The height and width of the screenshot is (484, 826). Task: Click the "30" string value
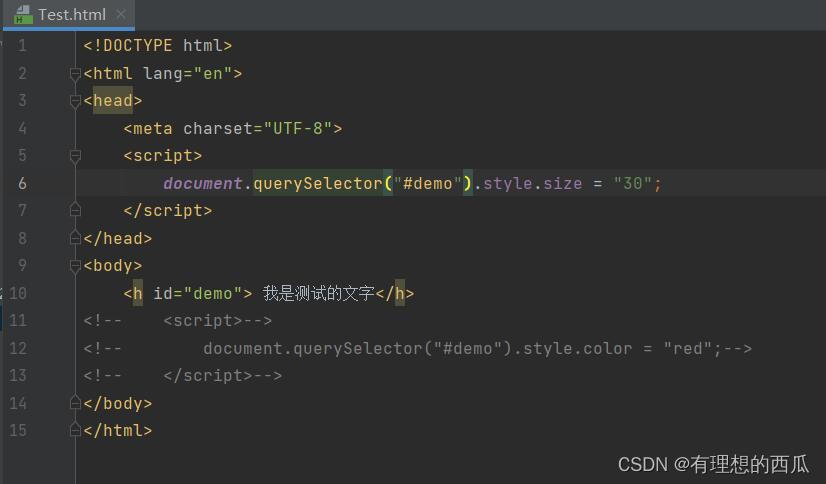pyautogui.click(x=633, y=183)
